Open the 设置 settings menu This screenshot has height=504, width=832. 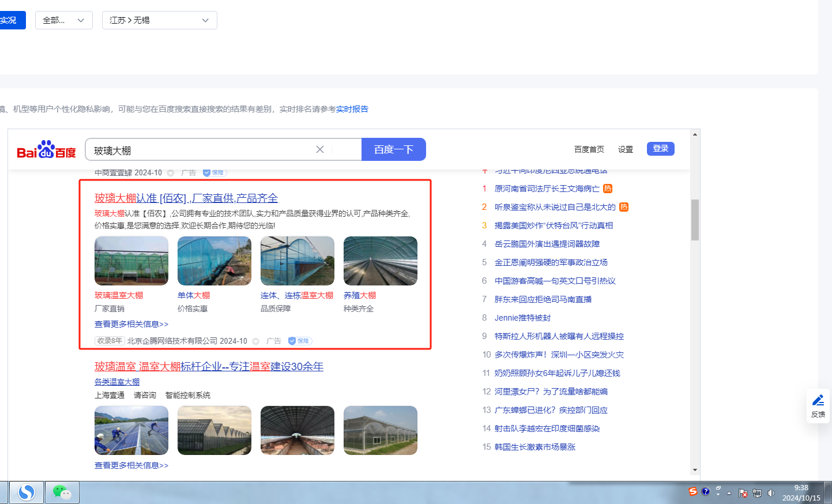626,149
